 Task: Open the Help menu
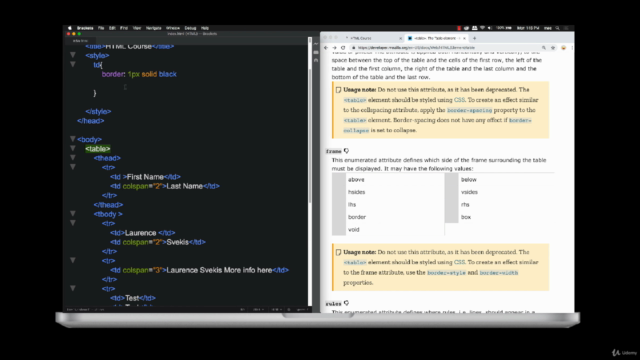click(205, 28)
